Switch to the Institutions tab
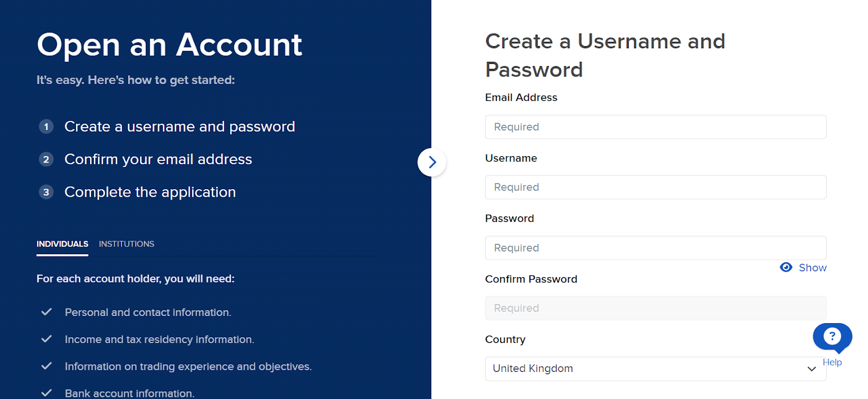Screen dimensions: 868x399 [x=126, y=244]
